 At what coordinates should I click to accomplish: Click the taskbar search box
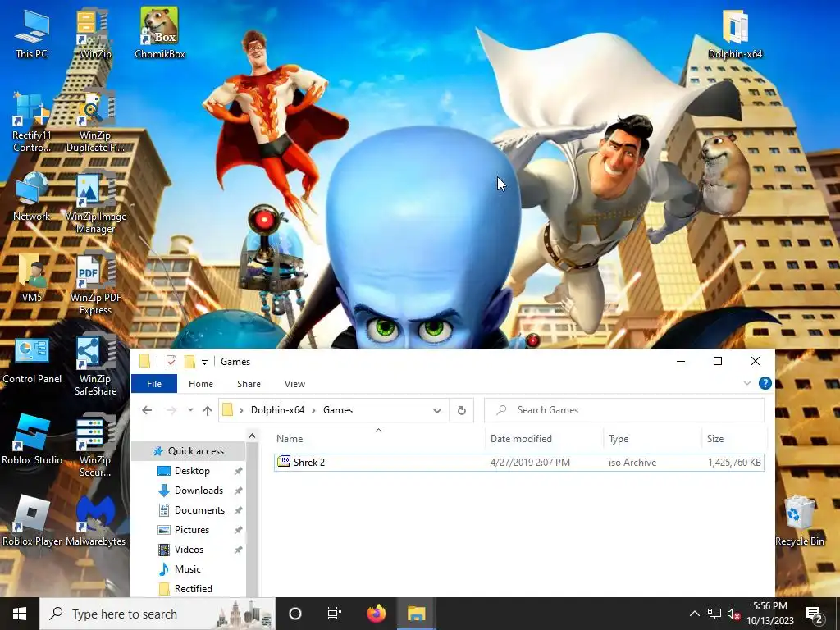coord(157,614)
